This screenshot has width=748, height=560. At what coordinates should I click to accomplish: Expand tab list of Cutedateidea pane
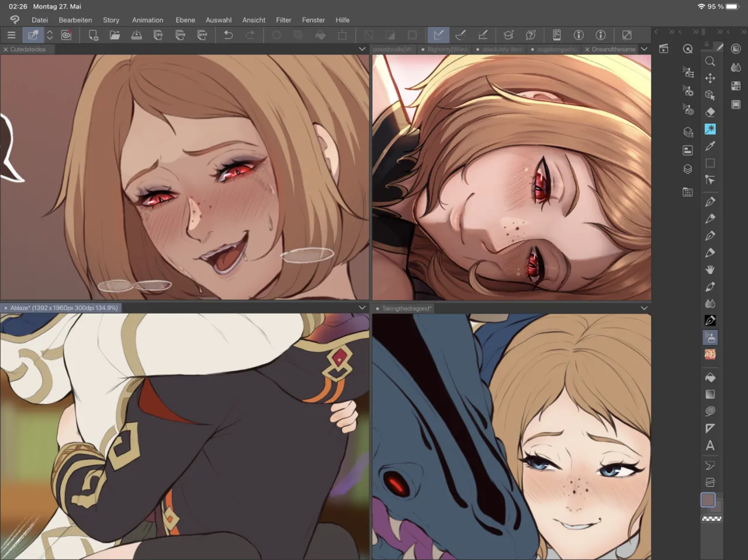[x=362, y=49]
